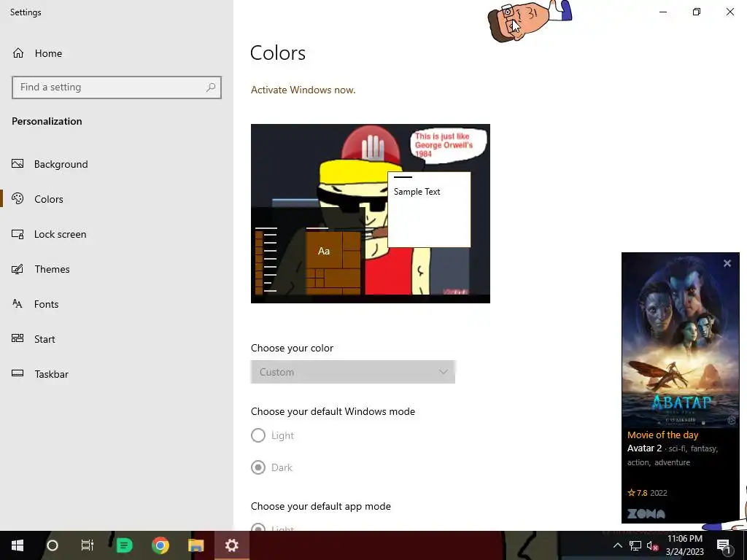The width and height of the screenshot is (747, 560).
Task: Select Dark Windows mode radio button
Action: [x=258, y=467]
